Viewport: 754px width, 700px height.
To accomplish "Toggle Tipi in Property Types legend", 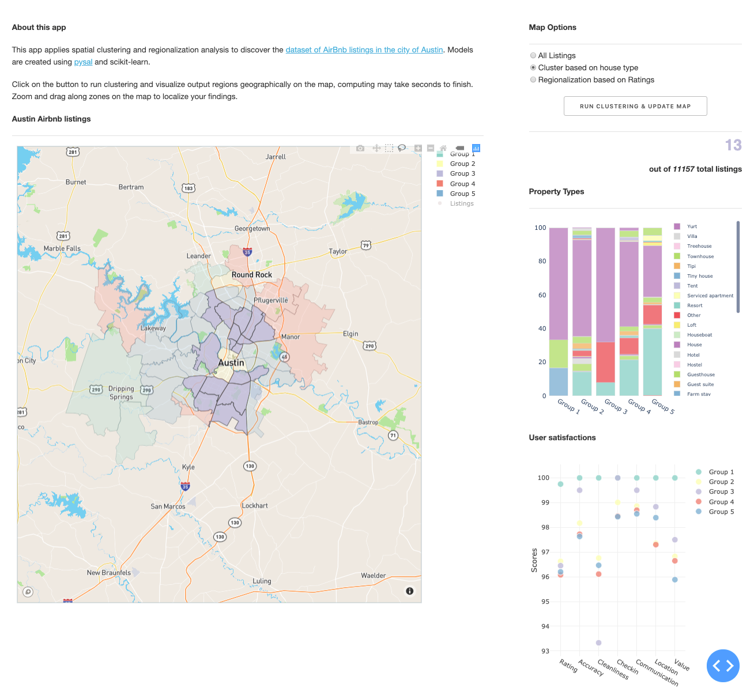I will (691, 266).
